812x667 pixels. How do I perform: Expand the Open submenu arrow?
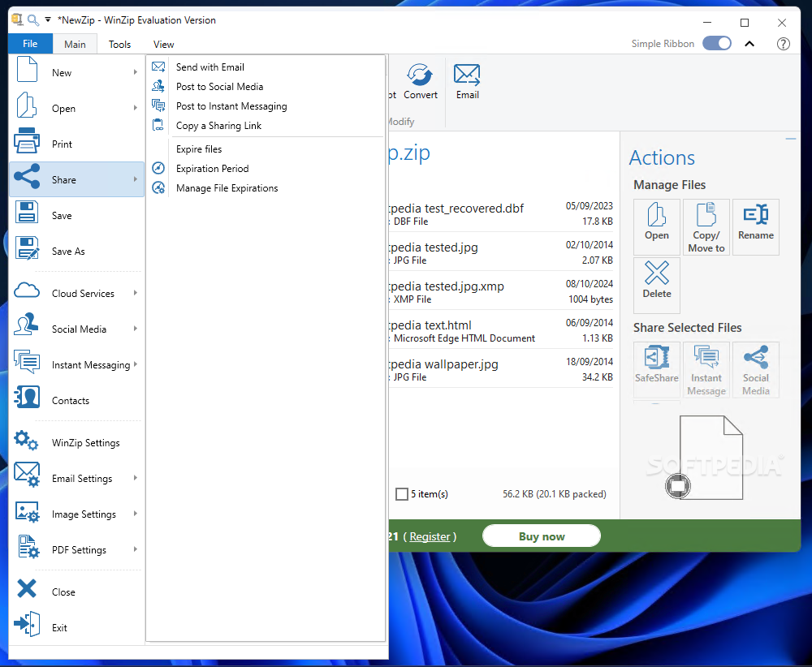pos(135,108)
